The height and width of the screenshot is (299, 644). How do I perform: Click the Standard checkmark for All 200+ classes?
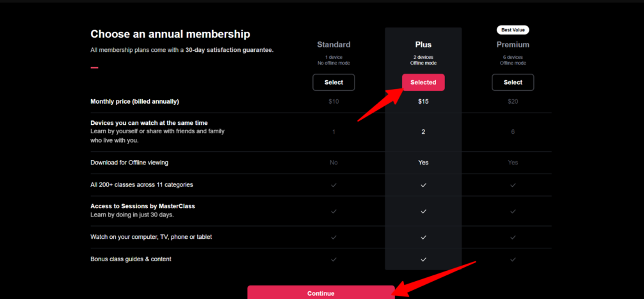point(334,185)
